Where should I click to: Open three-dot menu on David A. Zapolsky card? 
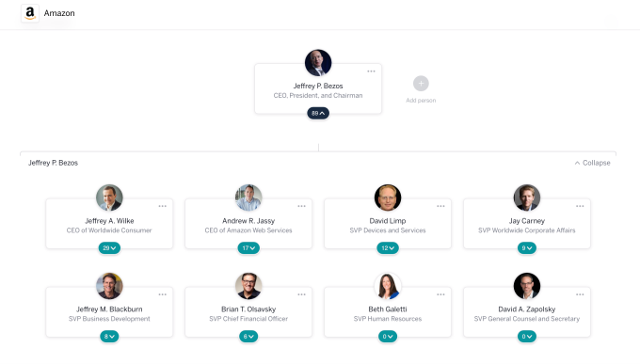[x=580, y=294]
